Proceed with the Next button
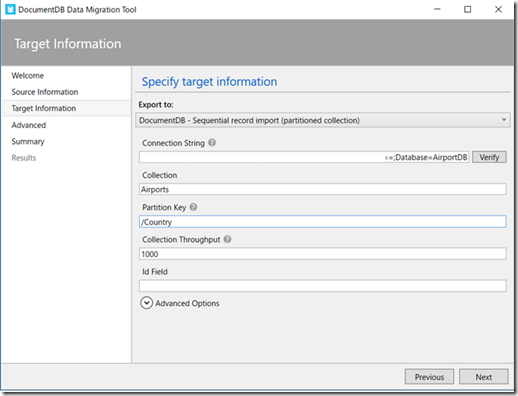 pyautogui.click(x=484, y=377)
